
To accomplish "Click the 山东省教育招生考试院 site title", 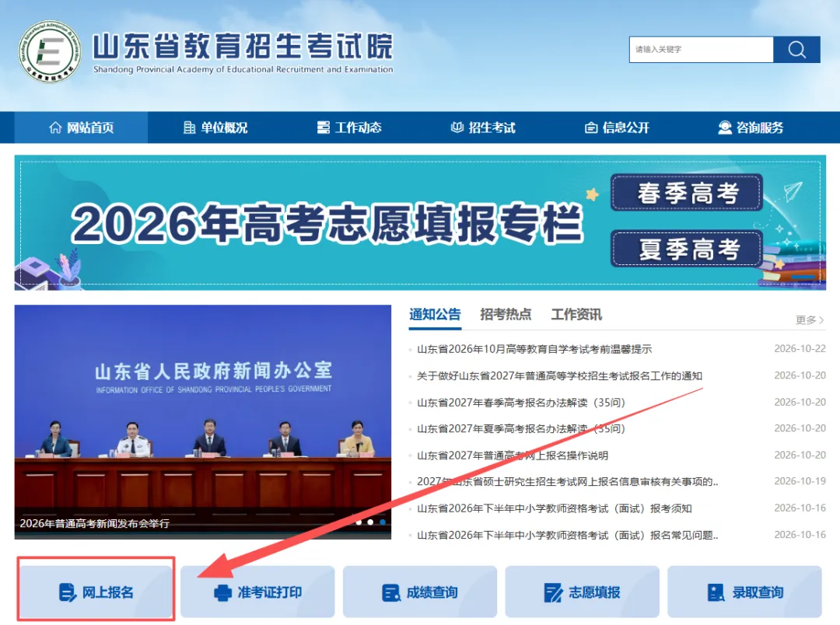I will 243,46.
